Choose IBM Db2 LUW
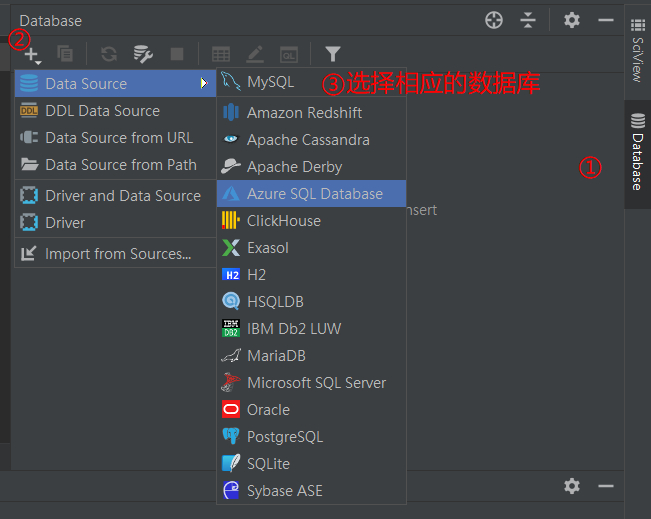The width and height of the screenshot is (651, 519). point(311,328)
